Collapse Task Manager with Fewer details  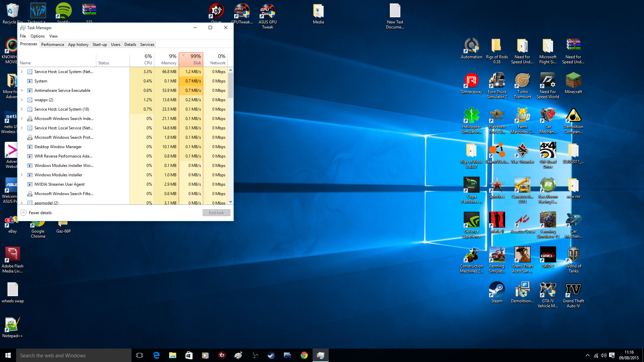pos(36,213)
